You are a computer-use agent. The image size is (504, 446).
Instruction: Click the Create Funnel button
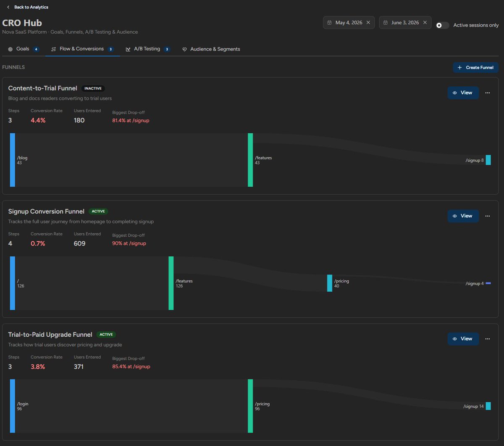[475, 67]
